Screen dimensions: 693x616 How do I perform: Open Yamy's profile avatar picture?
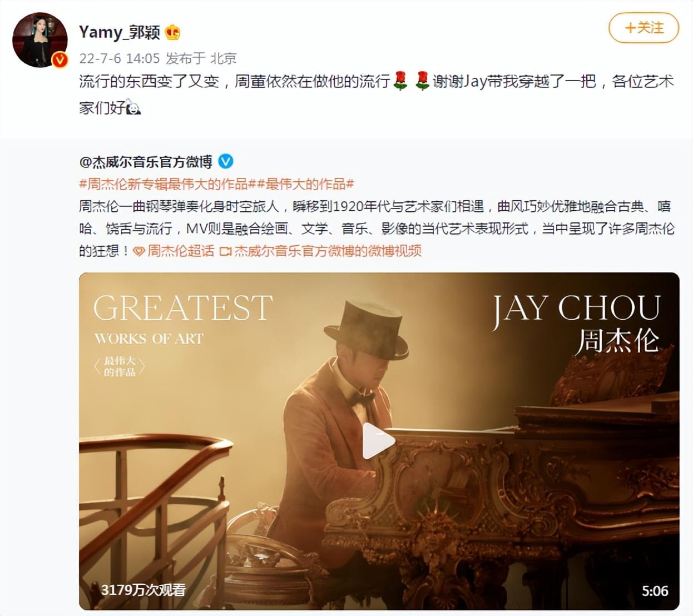39,40
